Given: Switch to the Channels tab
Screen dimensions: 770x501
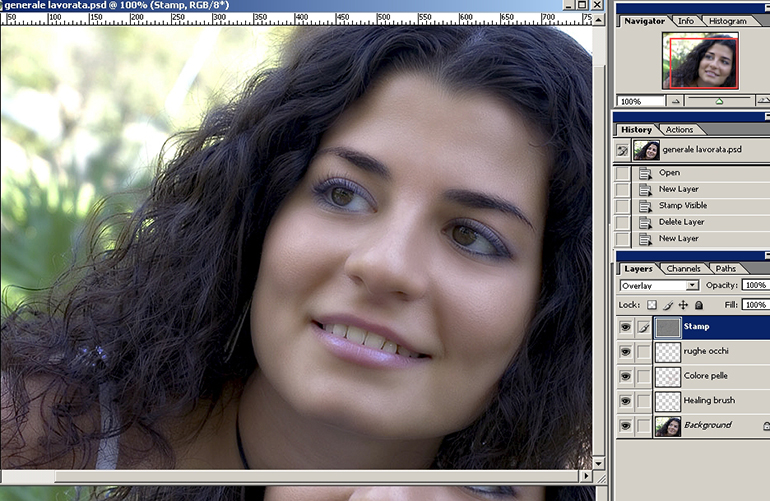Looking at the screenshot, I should 683,269.
